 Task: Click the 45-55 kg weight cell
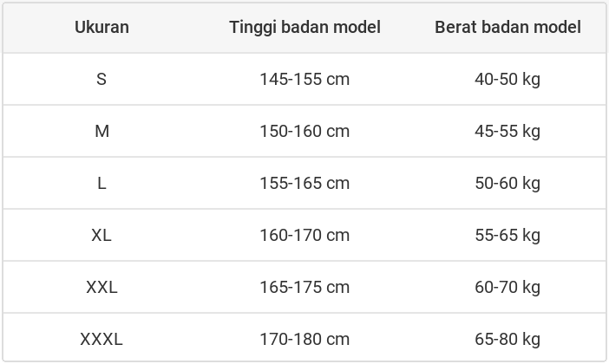pyautogui.click(x=507, y=131)
